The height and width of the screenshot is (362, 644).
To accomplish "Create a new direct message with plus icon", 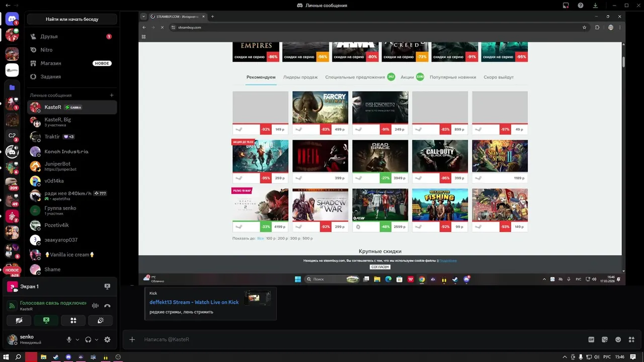I will 112,95.
